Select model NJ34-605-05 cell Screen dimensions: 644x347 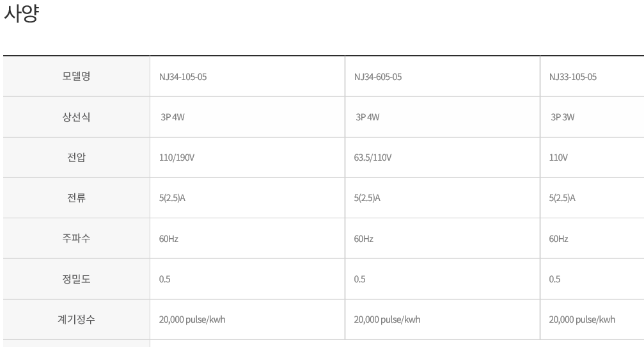[x=443, y=76]
